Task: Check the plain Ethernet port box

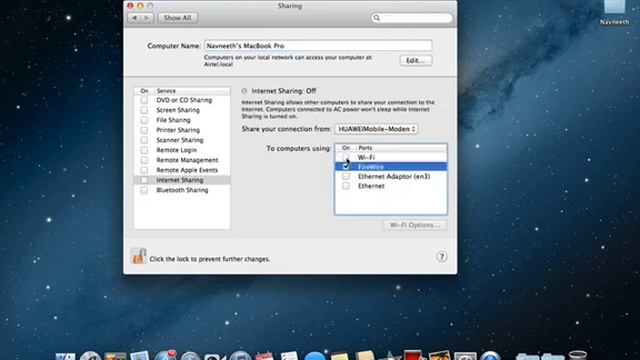Action: (346, 186)
